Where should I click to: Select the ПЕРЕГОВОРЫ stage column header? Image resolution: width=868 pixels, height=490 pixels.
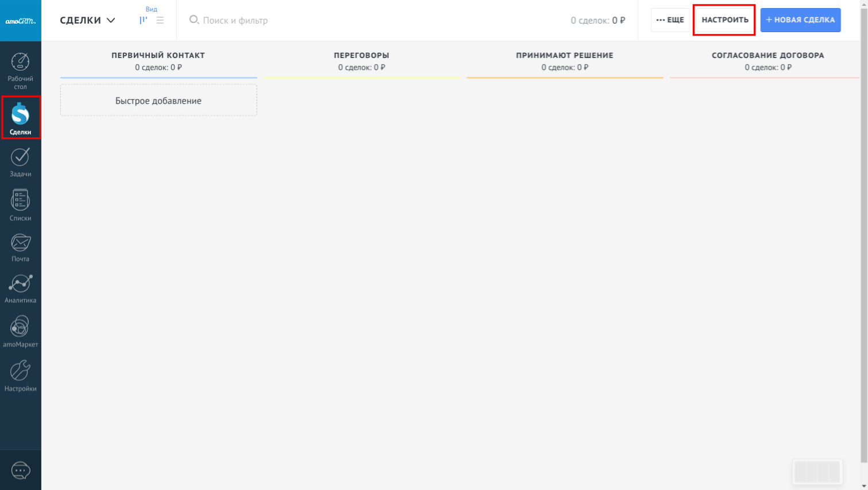[361, 56]
